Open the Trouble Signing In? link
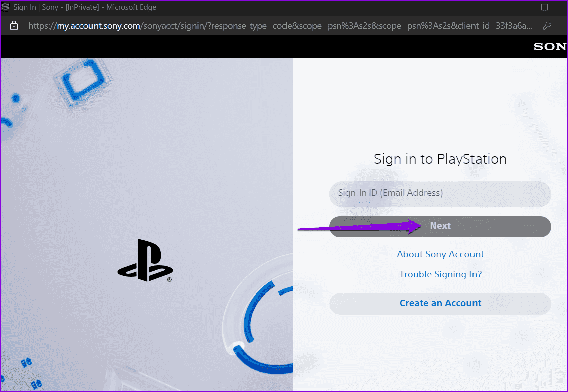Image resolution: width=568 pixels, height=392 pixels. 440,274
